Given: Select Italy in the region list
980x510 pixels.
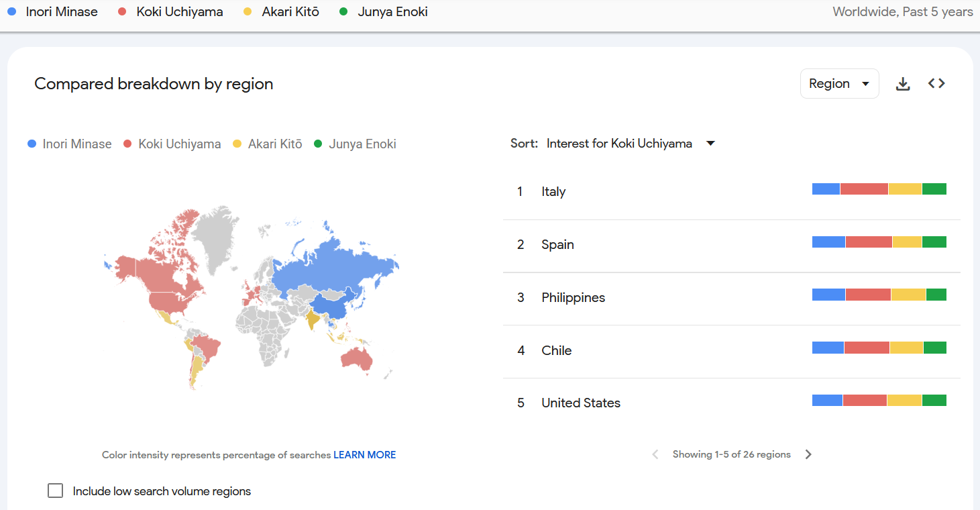Looking at the screenshot, I should 553,192.
